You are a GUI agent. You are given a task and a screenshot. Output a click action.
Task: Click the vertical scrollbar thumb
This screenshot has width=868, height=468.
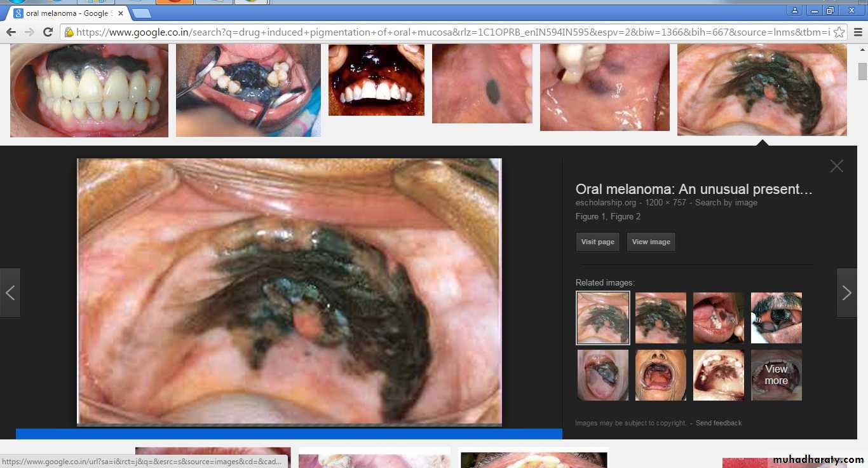click(x=862, y=71)
